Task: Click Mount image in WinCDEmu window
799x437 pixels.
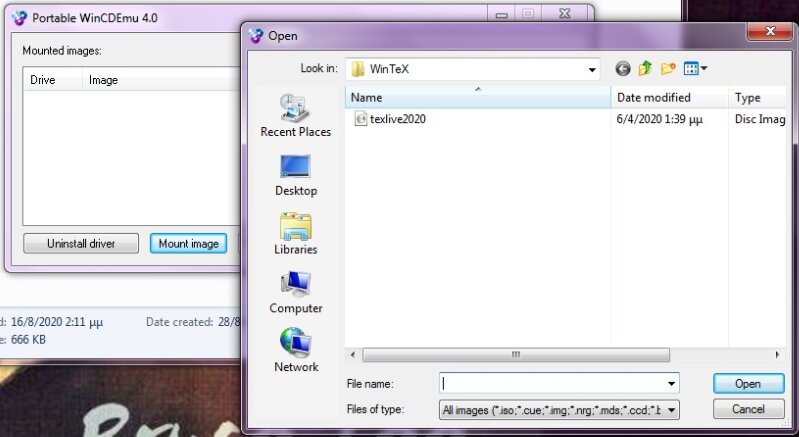Action: coord(189,243)
